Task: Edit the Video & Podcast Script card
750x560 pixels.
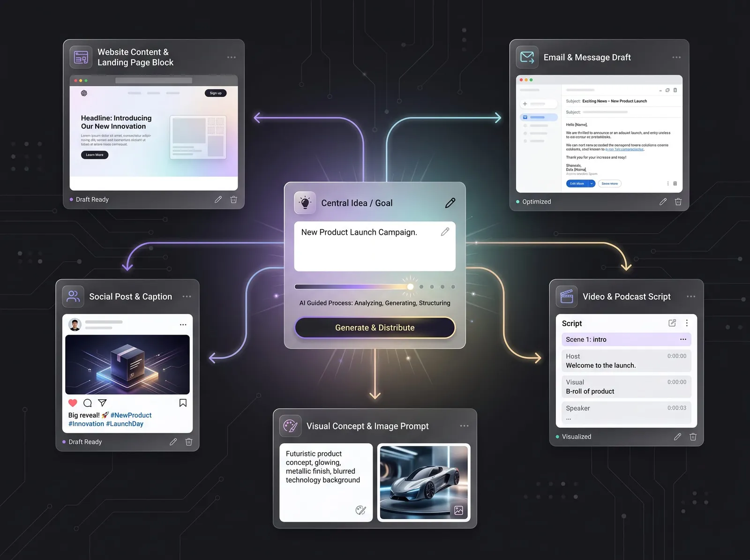Action: point(677,437)
